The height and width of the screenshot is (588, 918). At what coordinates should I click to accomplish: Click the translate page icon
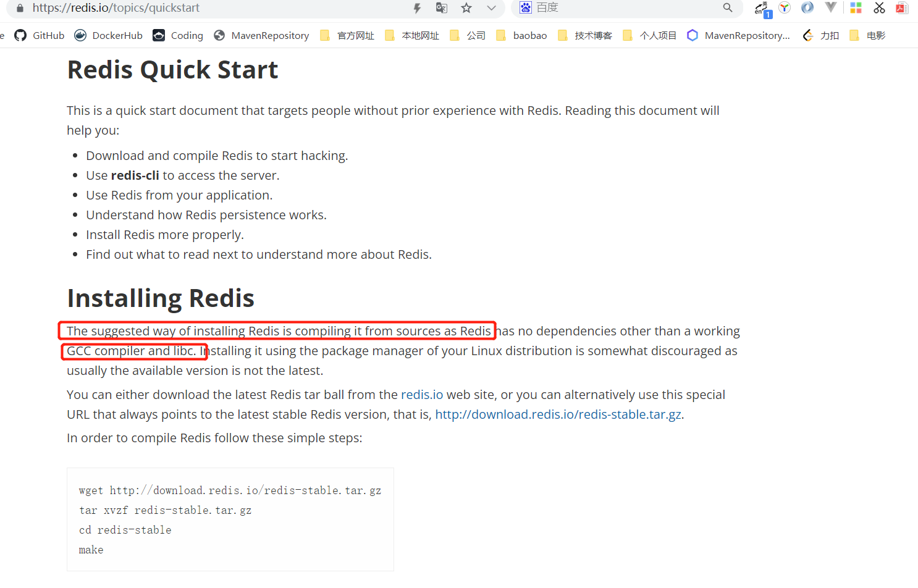[441, 8]
